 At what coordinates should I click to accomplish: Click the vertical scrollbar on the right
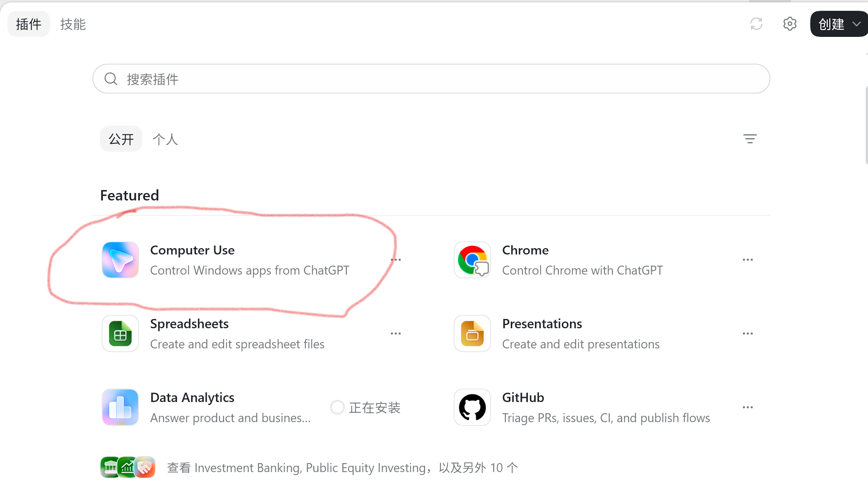point(867,125)
